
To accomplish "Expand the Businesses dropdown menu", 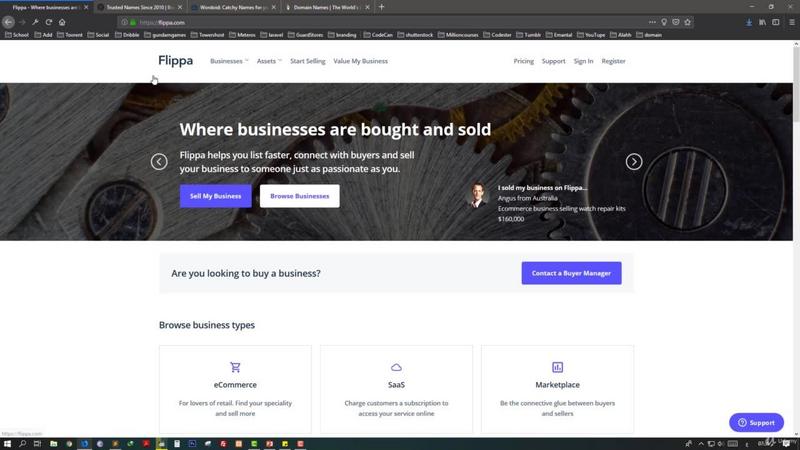I will click(x=229, y=61).
